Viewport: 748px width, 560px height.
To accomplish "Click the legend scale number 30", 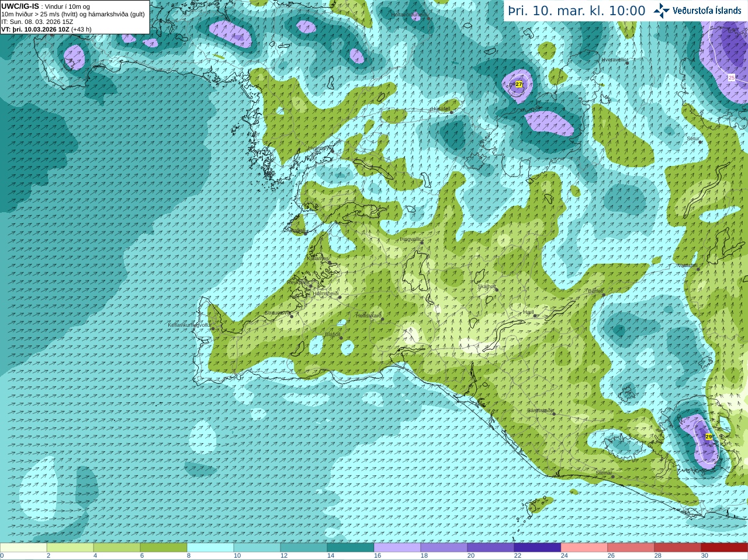I will (x=705, y=556).
